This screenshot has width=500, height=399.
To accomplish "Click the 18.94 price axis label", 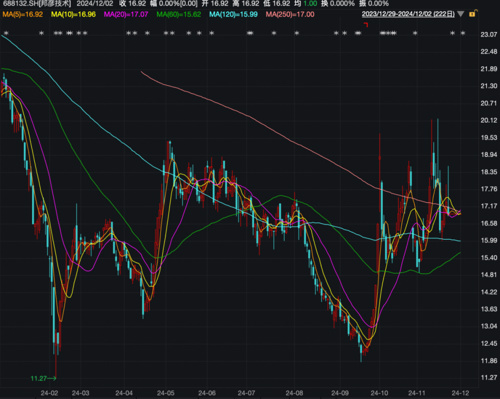I will tap(489, 154).
